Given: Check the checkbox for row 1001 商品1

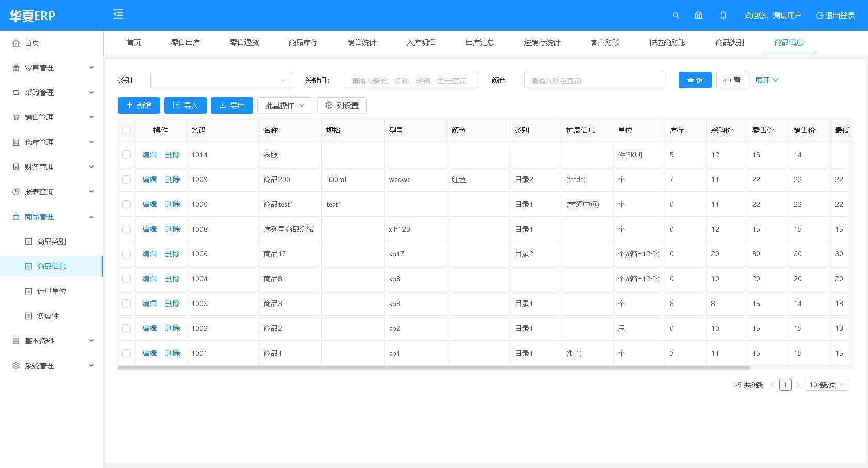Looking at the screenshot, I should [x=127, y=353].
